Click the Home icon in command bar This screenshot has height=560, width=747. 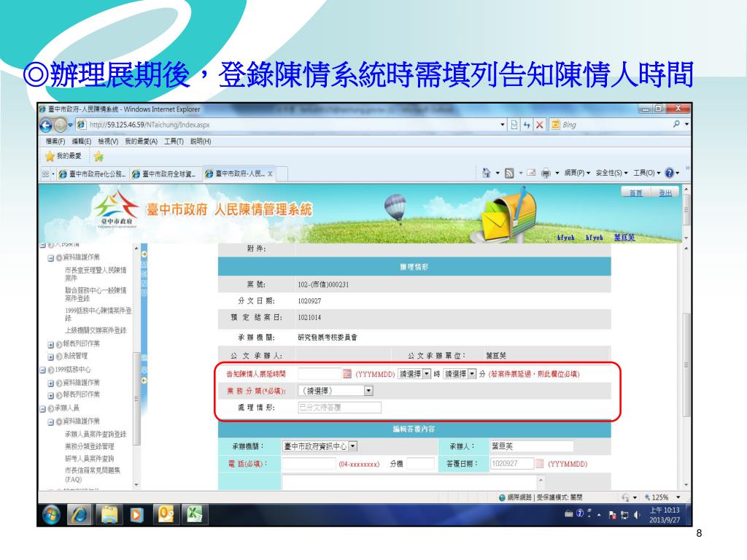(486, 173)
